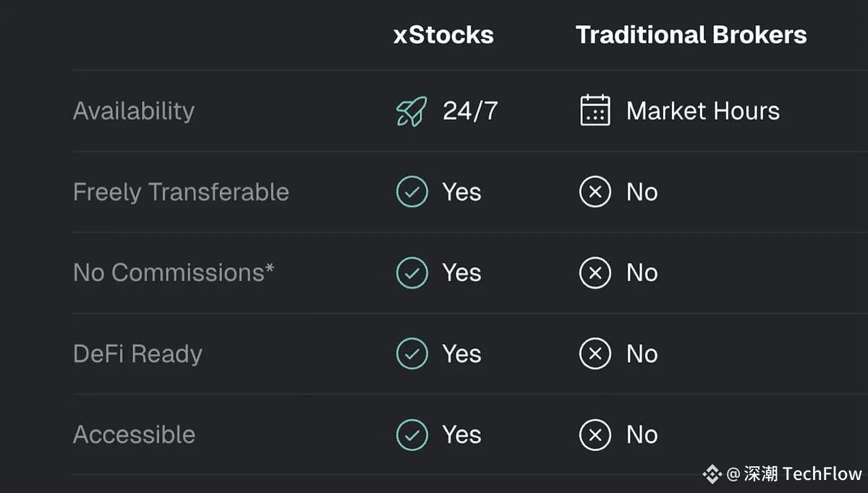The image size is (868, 493).
Task: Click the Accessible row label
Action: [134, 434]
